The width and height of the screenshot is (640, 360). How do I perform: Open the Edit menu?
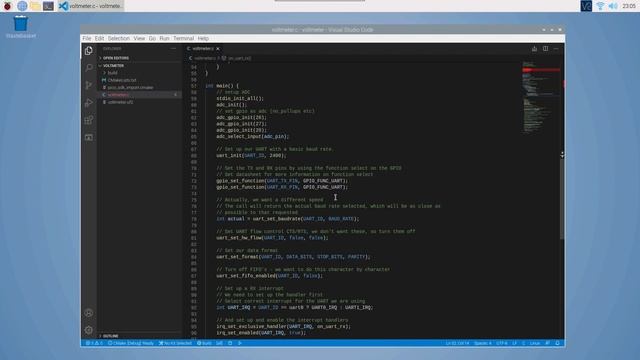[99, 38]
